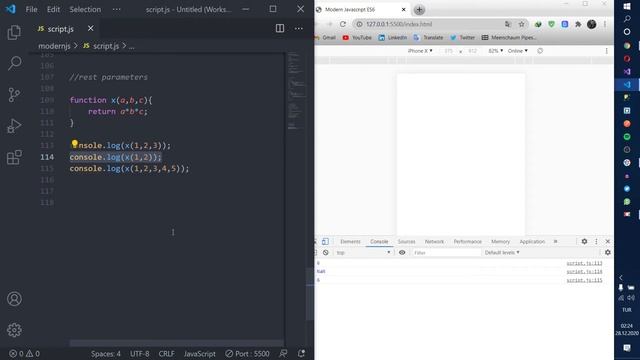Viewport: 640px width, 360px height.
Task: Open the File menu
Action: click(31, 9)
